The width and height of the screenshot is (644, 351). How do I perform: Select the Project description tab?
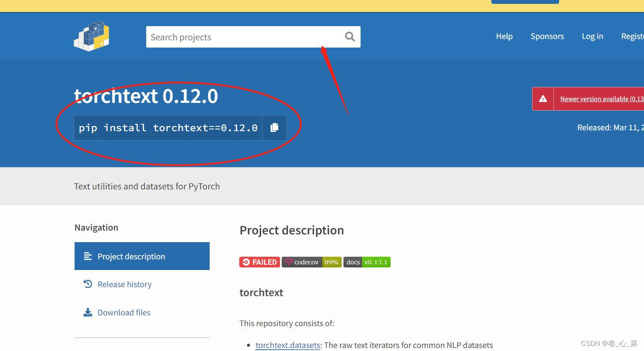(x=142, y=256)
